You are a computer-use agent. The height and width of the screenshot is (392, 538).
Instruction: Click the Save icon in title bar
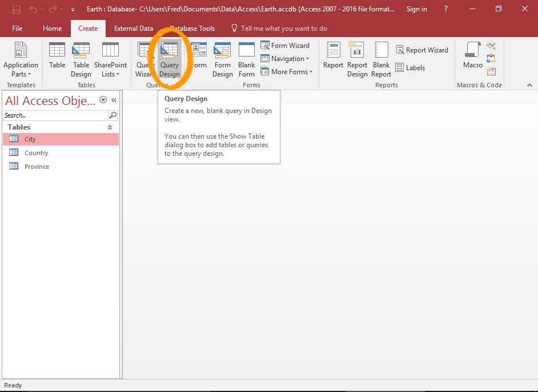[17, 9]
